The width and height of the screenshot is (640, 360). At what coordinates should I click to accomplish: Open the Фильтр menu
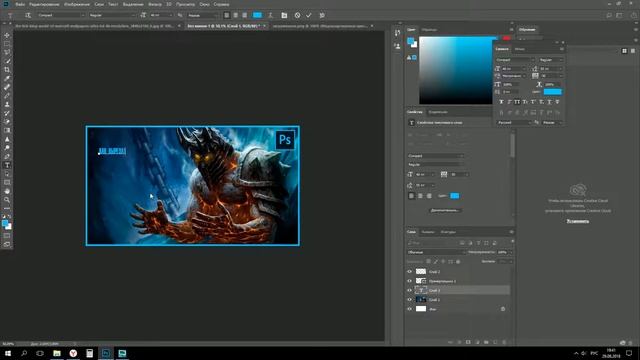pos(155,4)
